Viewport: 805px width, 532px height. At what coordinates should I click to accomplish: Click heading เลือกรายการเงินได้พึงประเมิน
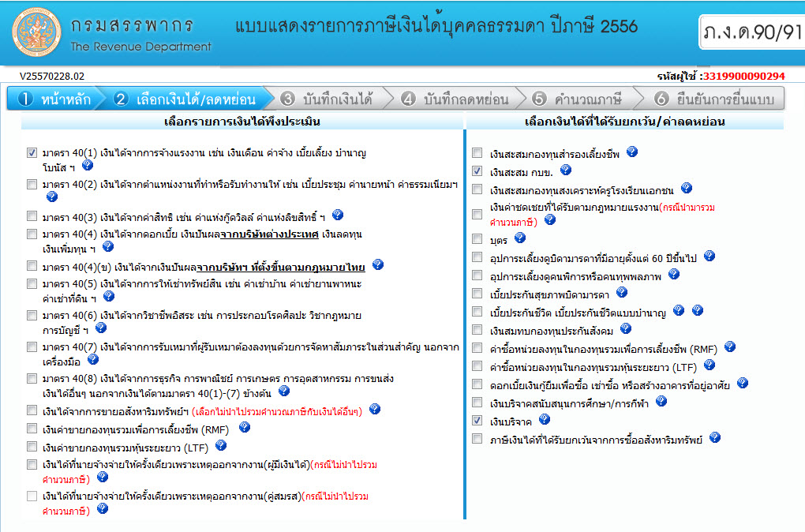point(241,122)
